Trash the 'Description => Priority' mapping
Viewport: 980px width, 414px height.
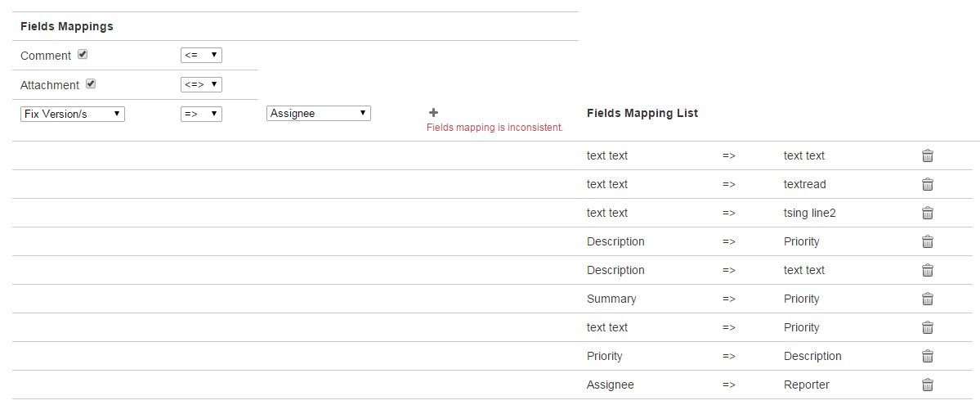(x=928, y=241)
